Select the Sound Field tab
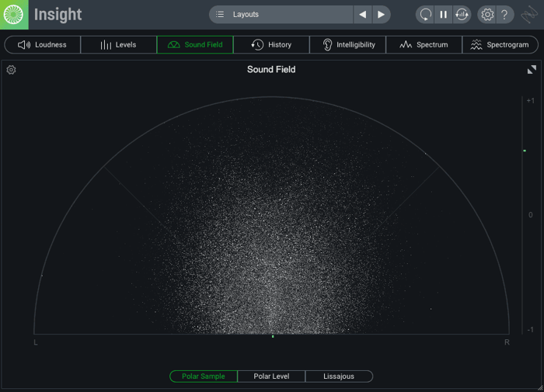Image resolution: width=544 pixels, height=392 pixels. point(195,45)
